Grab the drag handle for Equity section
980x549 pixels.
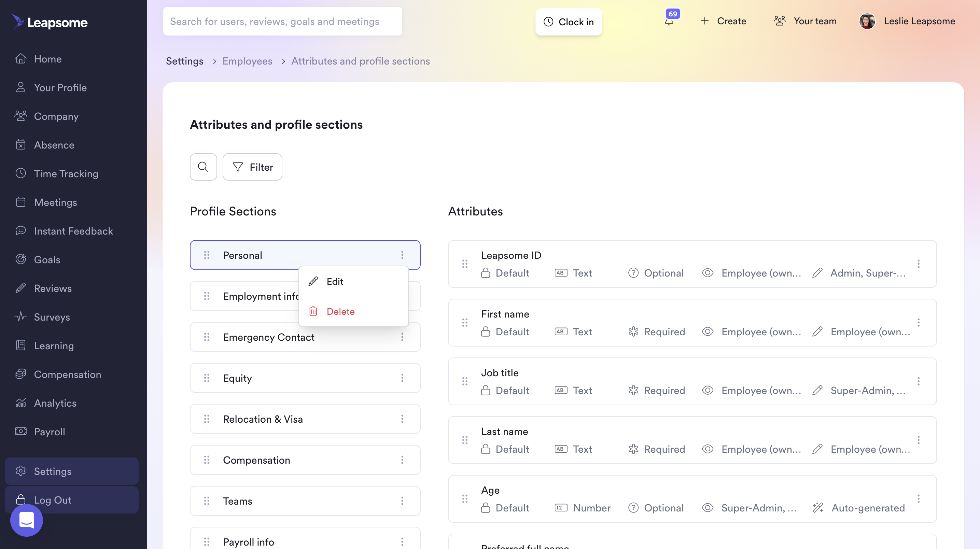click(x=207, y=378)
